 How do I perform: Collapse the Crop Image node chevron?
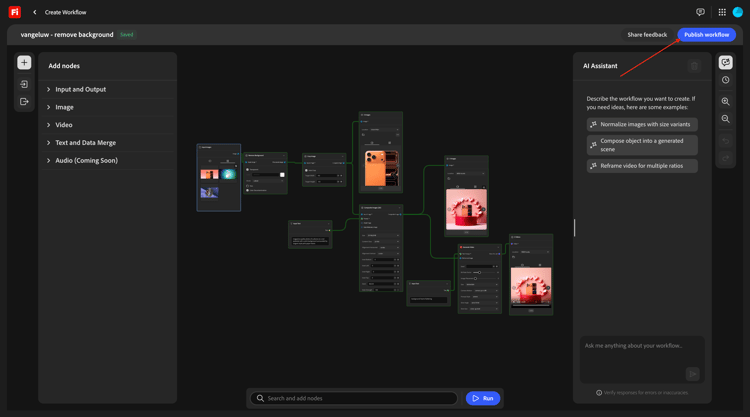click(x=342, y=156)
